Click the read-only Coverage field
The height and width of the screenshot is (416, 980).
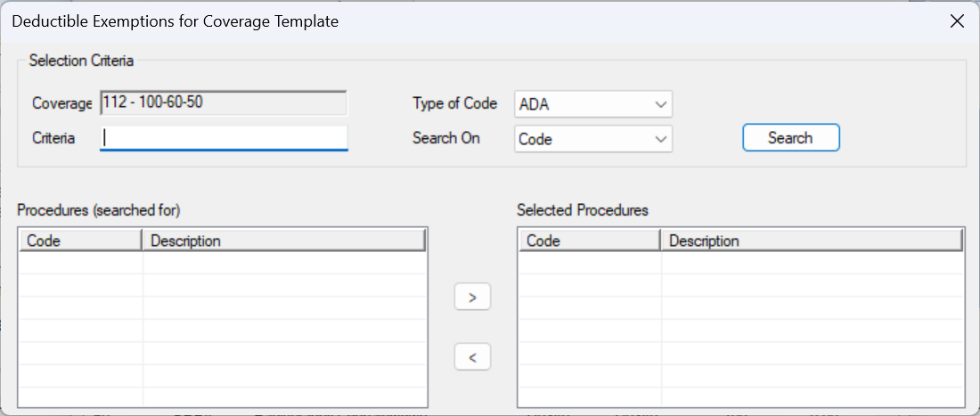[x=223, y=102]
